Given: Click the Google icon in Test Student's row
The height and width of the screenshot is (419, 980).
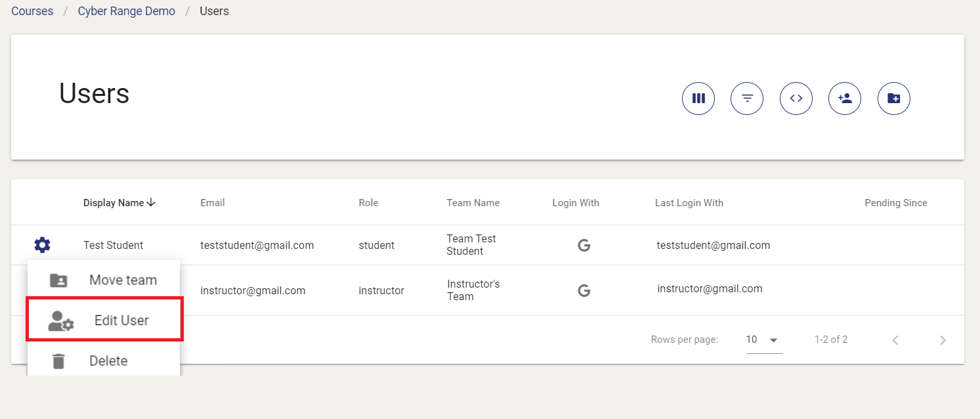Looking at the screenshot, I should point(584,244).
